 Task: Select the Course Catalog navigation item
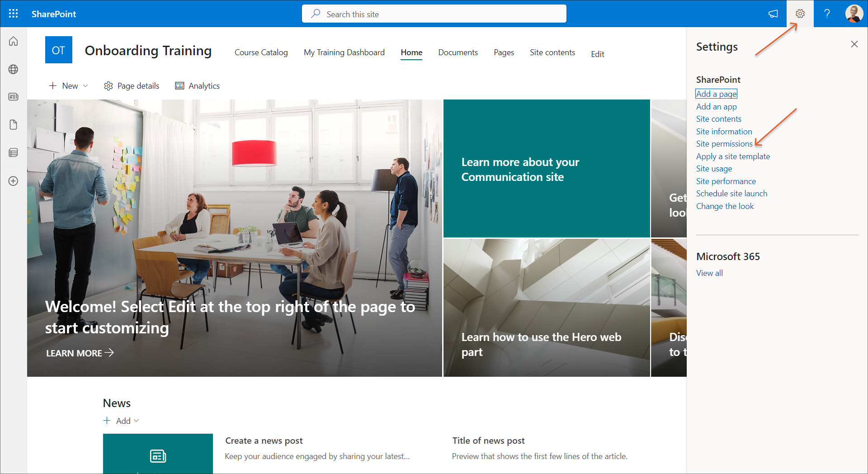click(261, 52)
